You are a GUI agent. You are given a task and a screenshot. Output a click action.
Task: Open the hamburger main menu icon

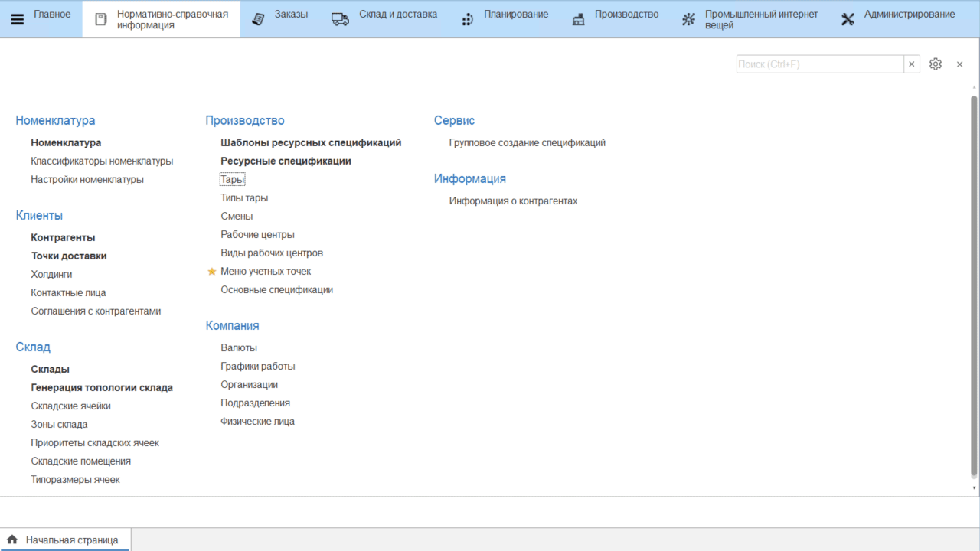tap(18, 19)
